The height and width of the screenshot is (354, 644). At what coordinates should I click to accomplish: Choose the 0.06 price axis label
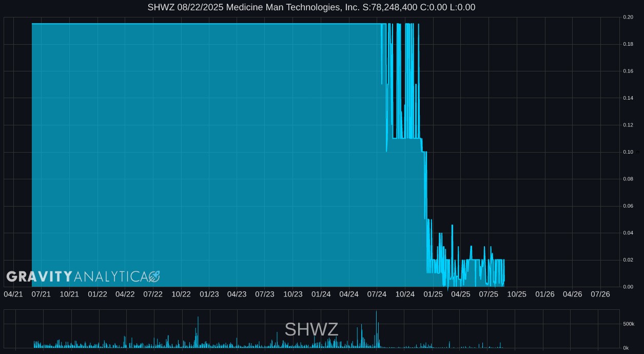click(628, 206)
